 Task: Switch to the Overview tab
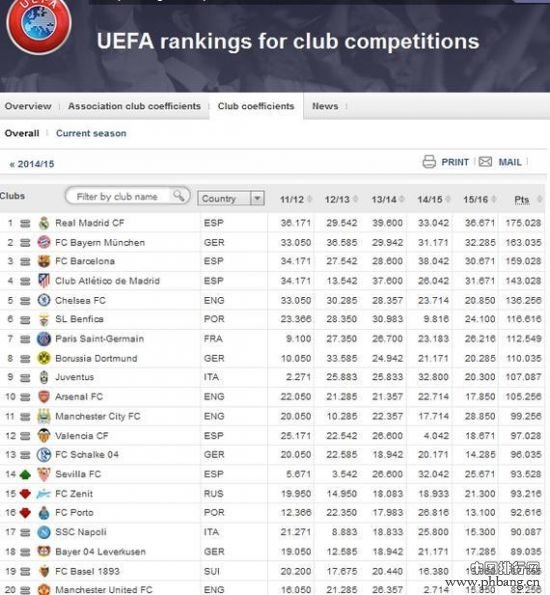28,106
